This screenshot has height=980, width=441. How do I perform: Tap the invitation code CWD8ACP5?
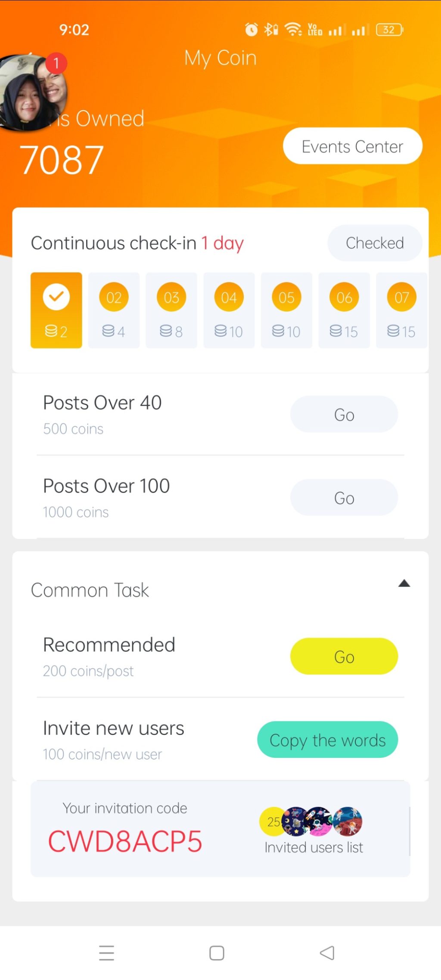pos(125,841)
